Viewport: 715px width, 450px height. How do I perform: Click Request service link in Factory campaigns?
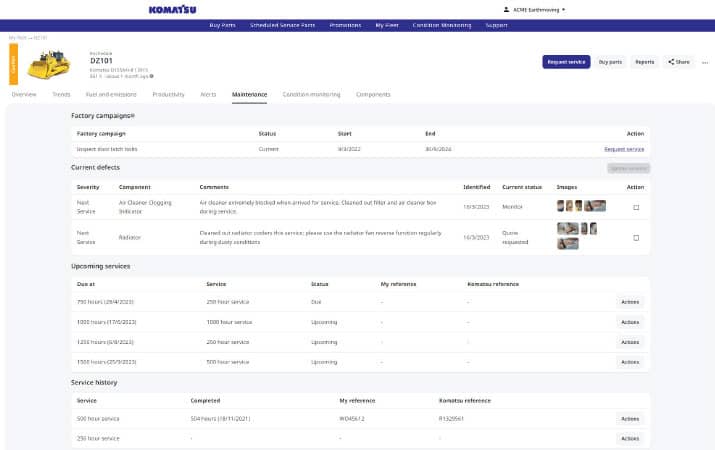click(623, 148)
